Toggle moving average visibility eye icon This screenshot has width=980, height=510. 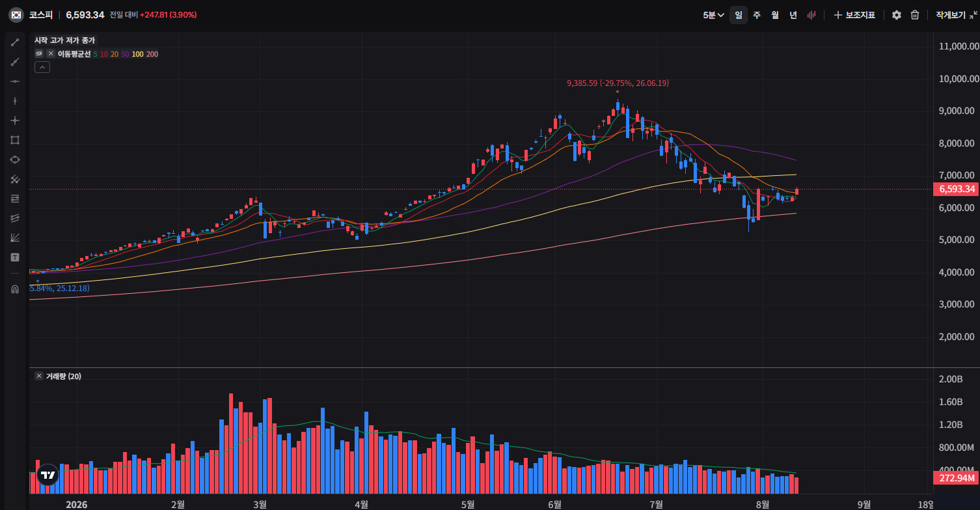click(39, 54)
